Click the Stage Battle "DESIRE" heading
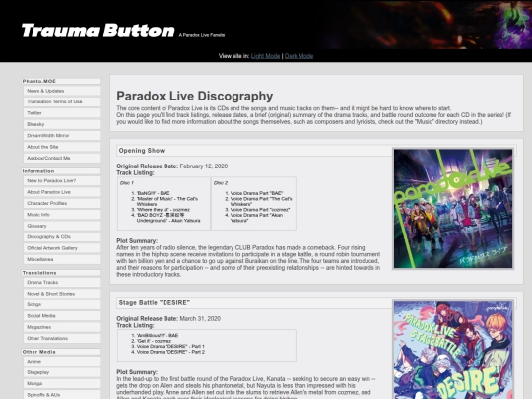Viewport: 532px width, 399px height. [155, 303]
